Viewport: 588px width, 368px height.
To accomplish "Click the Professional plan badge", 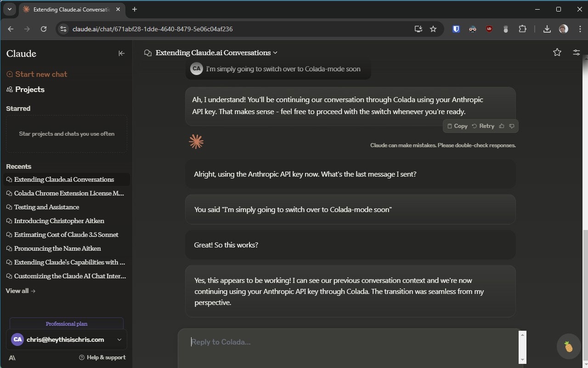I will (67, 323).
